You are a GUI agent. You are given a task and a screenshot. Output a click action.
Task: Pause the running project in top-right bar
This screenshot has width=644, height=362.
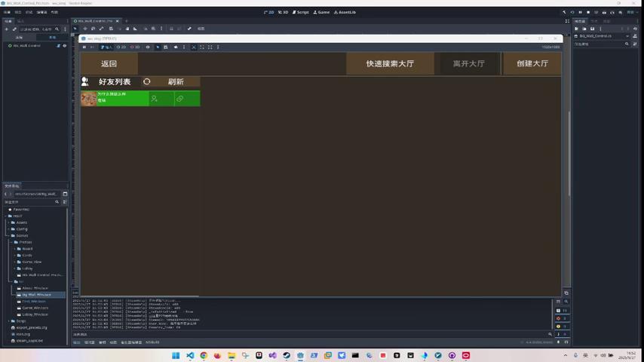pos(581,12)
